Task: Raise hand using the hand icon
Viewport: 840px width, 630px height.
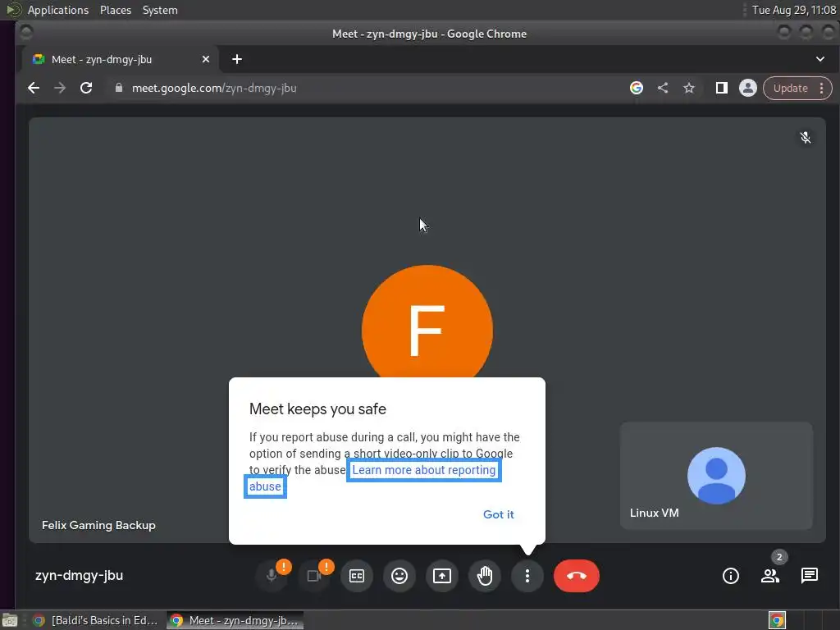Action: point(485,576)
